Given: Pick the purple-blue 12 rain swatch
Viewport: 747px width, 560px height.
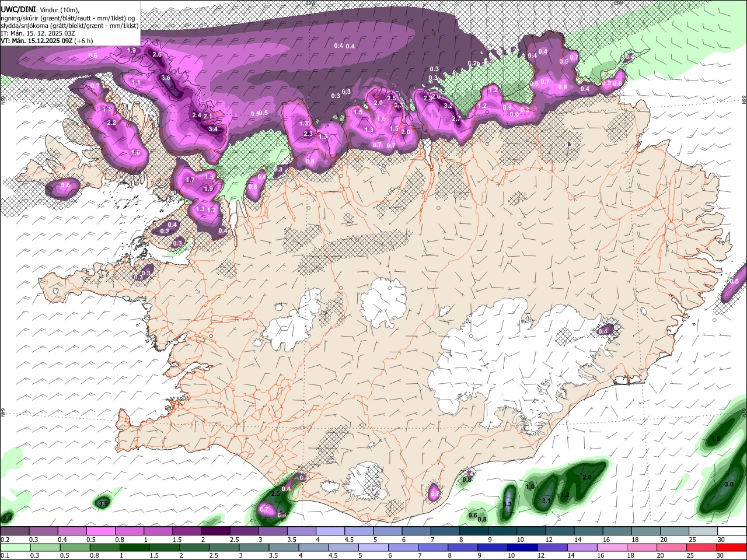Looking at the screenshot, I should pyautogui.click(x=552, y=547).
